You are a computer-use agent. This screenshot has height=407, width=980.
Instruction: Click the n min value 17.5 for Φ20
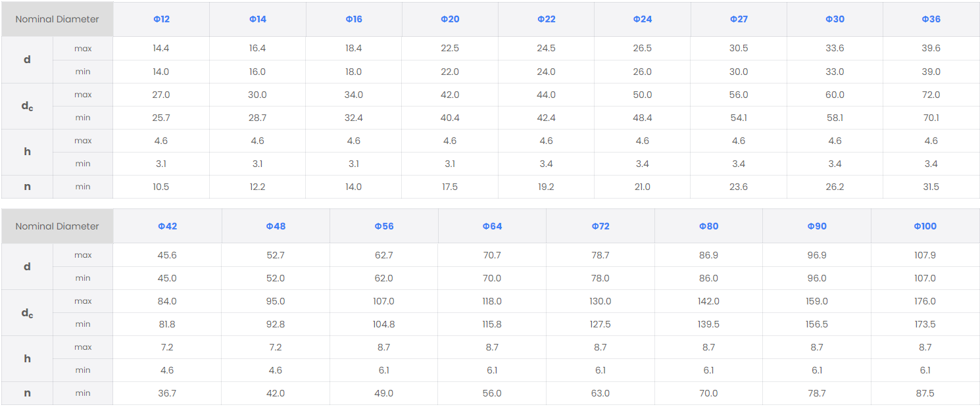click(450, 187)
